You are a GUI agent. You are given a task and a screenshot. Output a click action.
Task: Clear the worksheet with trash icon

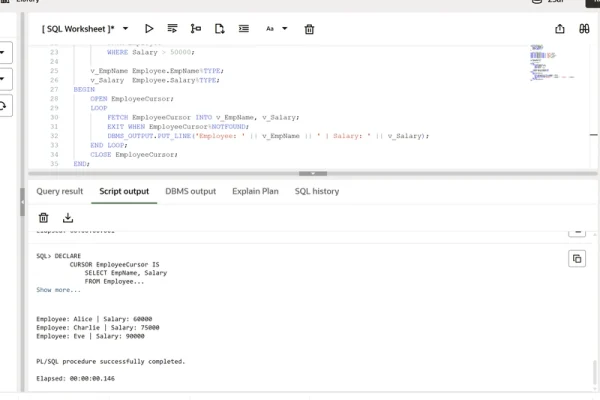[309, 29]
